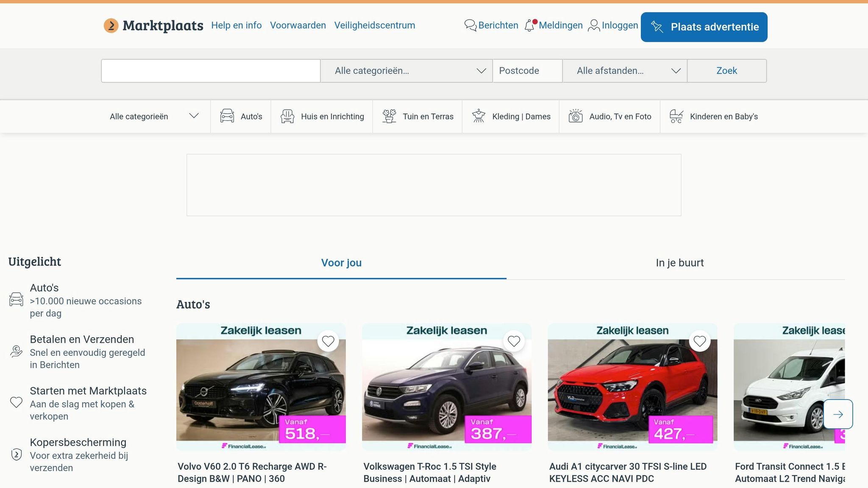868x488 pixels.
Task: Click the Inloggen person icon
Action: (594, 25)
